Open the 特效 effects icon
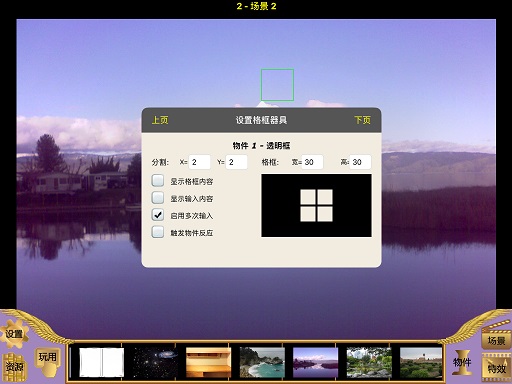Image resolution: width=512 pixels, height=384 pixels. pyautogui.click(x=496, y=368)
